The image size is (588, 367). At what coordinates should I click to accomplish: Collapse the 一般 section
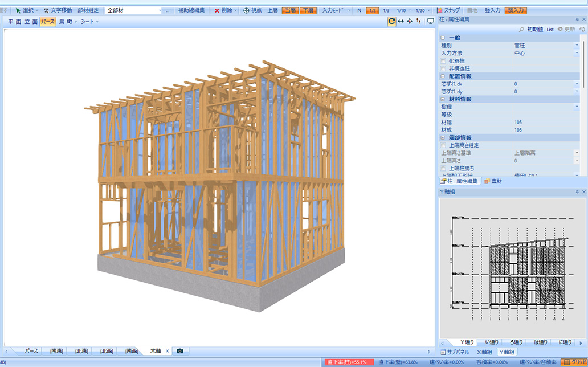pyautogui.click(x=443, y=38)
